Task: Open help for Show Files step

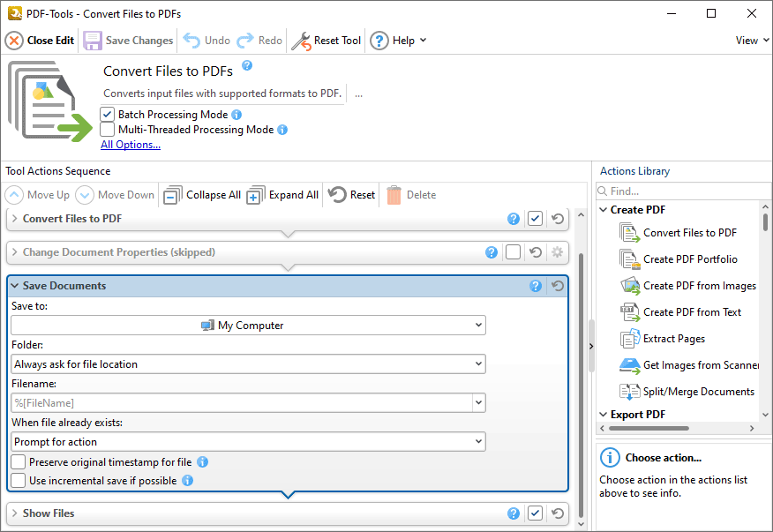Action: click(x=514, y=513)
